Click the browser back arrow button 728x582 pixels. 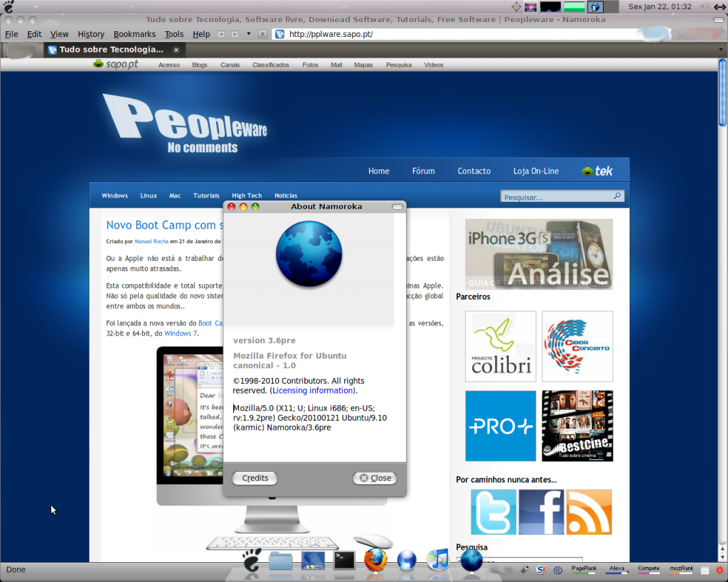pyautogui.click(x=222, y=34)
